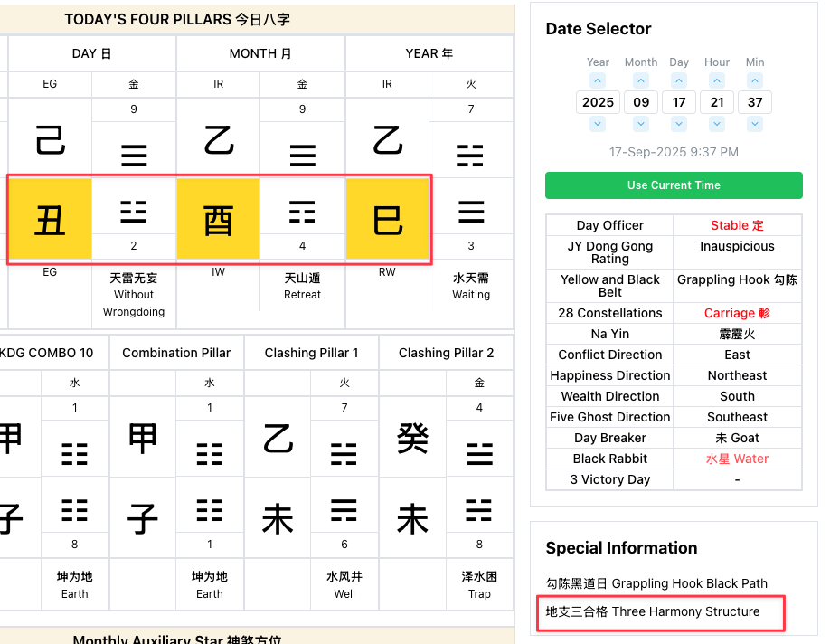Click the Special Information heading
The image size is (830, 644).
621,547
